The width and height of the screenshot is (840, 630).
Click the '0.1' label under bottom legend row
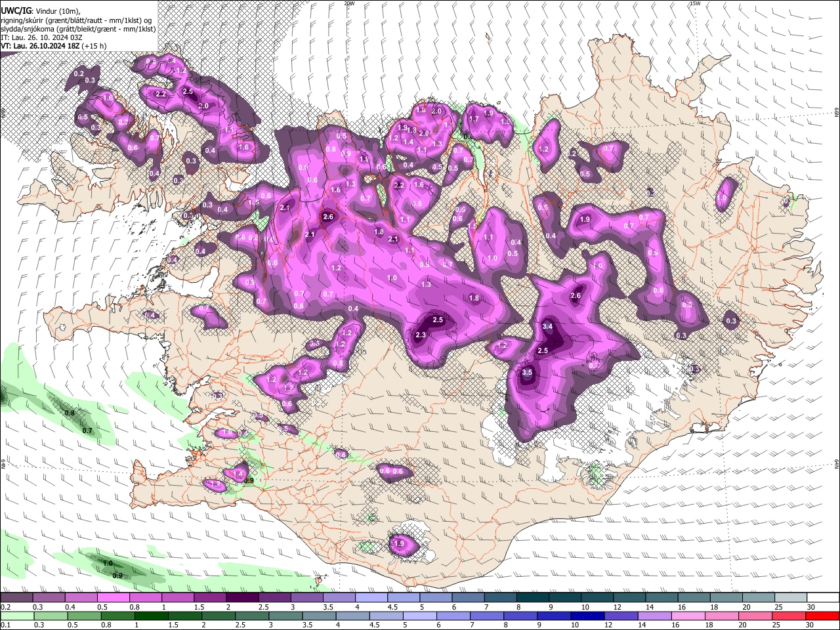click(x=5, y=626)
